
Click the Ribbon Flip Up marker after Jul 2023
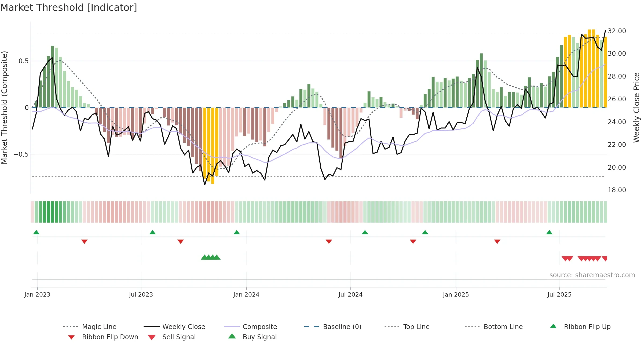coord(152,232)
